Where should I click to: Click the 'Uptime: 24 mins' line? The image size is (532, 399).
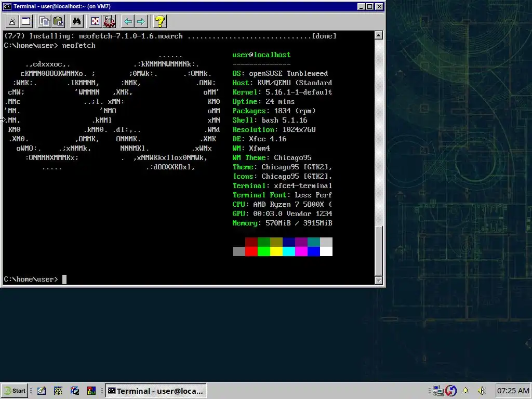pos(263,101)
